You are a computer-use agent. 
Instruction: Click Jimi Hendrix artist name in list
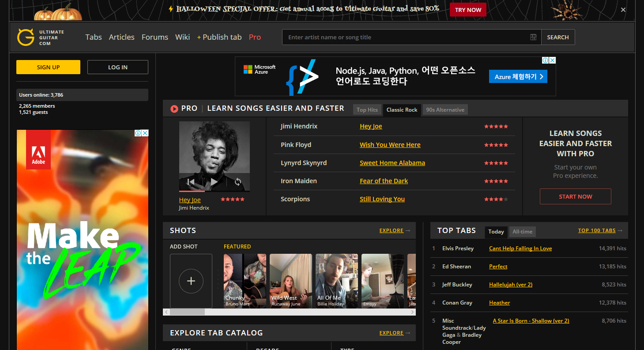point(299,126)
